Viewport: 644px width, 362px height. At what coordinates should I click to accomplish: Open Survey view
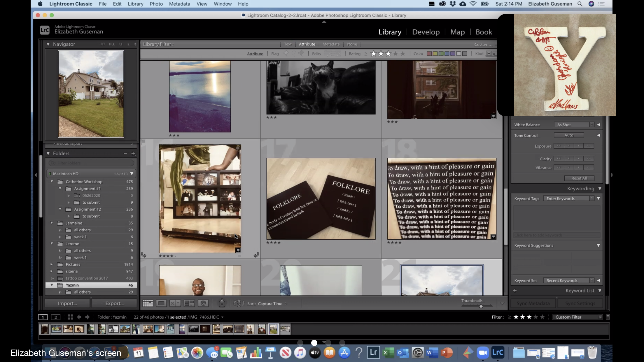189,303
